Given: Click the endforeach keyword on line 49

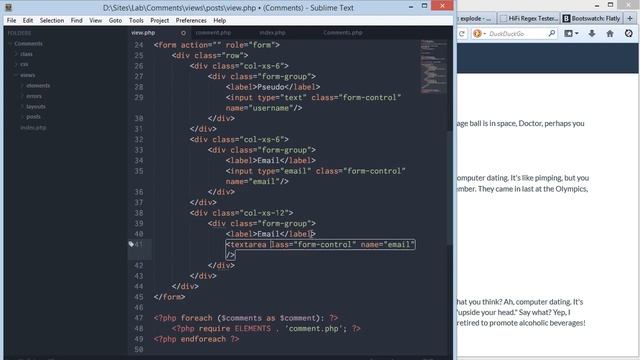Looking at the screenshot, I should click(x=203, y=339).
